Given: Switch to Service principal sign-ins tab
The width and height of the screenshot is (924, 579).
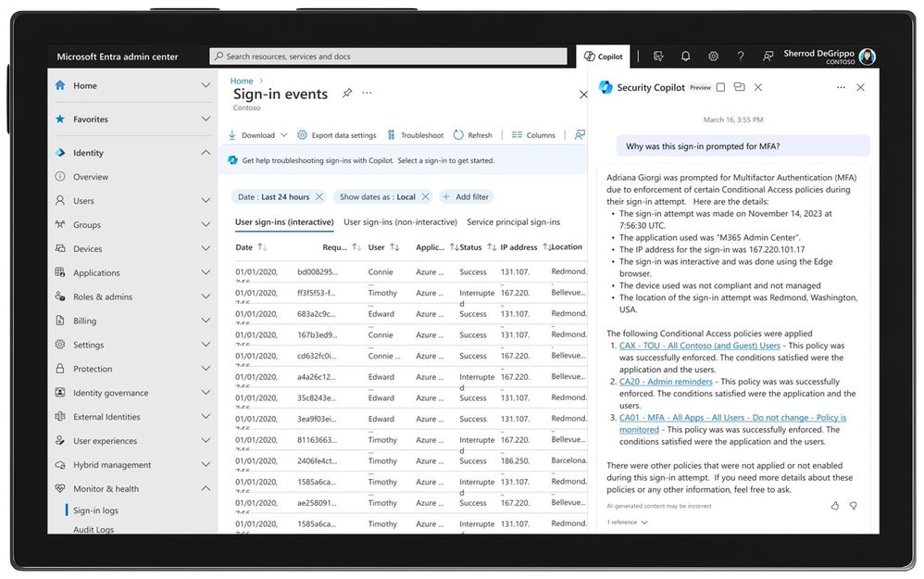Looking at the screenshot, I should pyautogui.click(x=513, y=222).
